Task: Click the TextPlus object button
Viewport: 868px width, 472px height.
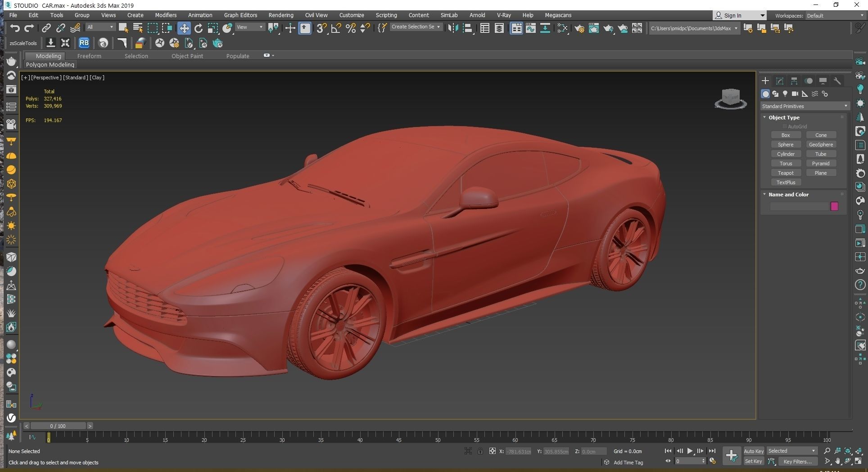Action: (786, 182)
